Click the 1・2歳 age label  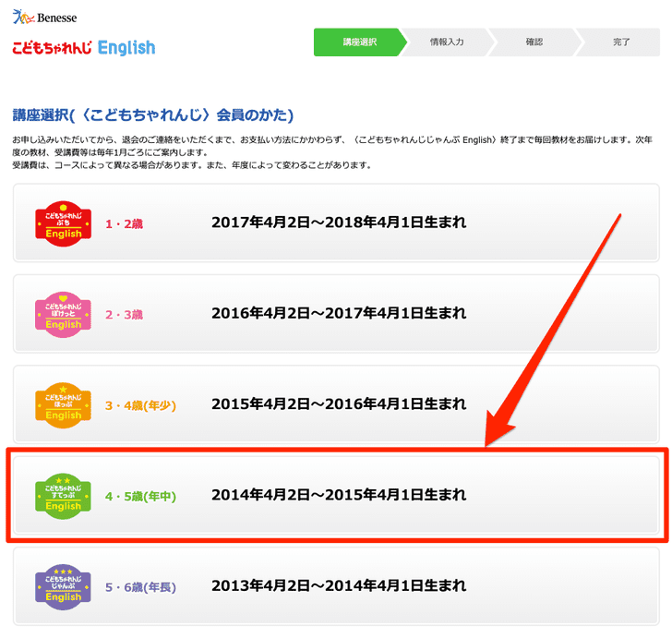(124, 223)
